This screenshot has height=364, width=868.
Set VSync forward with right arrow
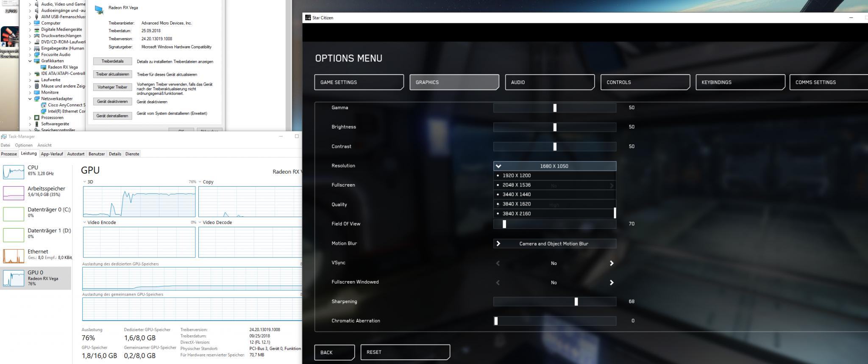point(611,263)
